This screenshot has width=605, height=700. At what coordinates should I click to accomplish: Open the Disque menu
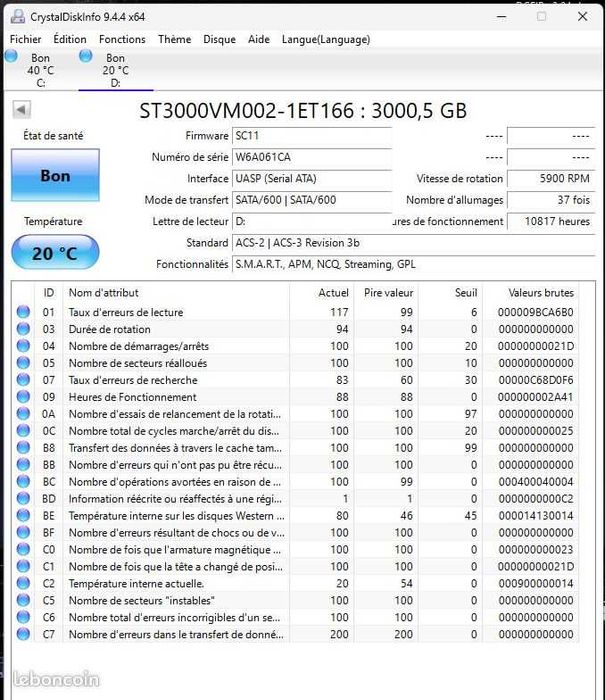pos(219,39)
